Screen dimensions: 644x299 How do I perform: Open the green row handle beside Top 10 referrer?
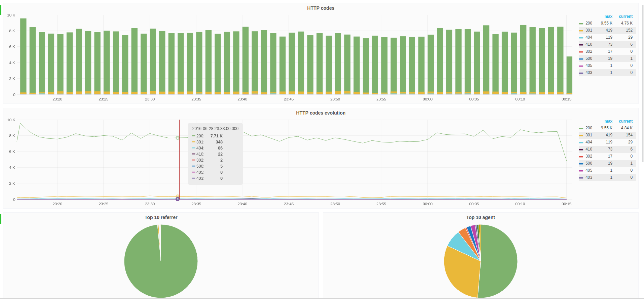[x=1, y=219]
